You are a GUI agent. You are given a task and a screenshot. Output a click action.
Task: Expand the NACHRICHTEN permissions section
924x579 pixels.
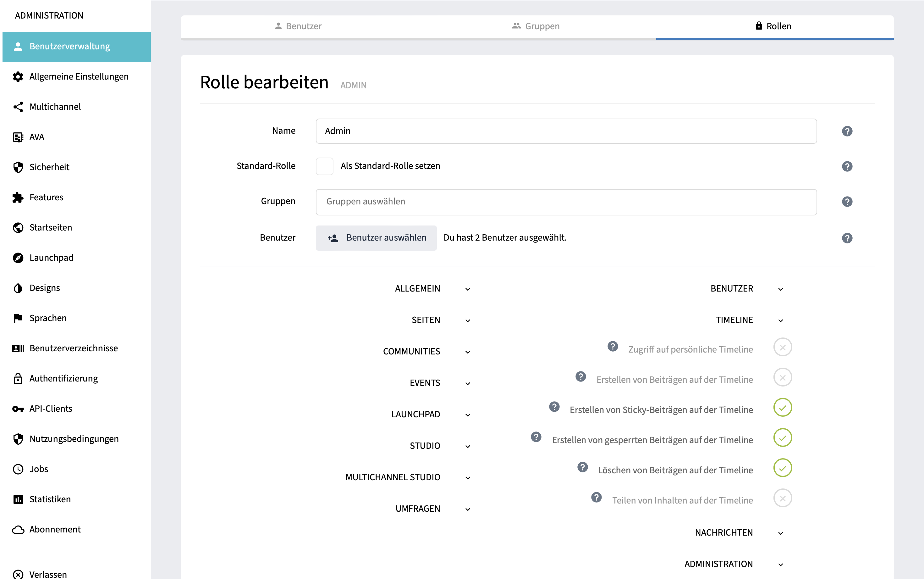pyautogui.click(x=780, y=533)
